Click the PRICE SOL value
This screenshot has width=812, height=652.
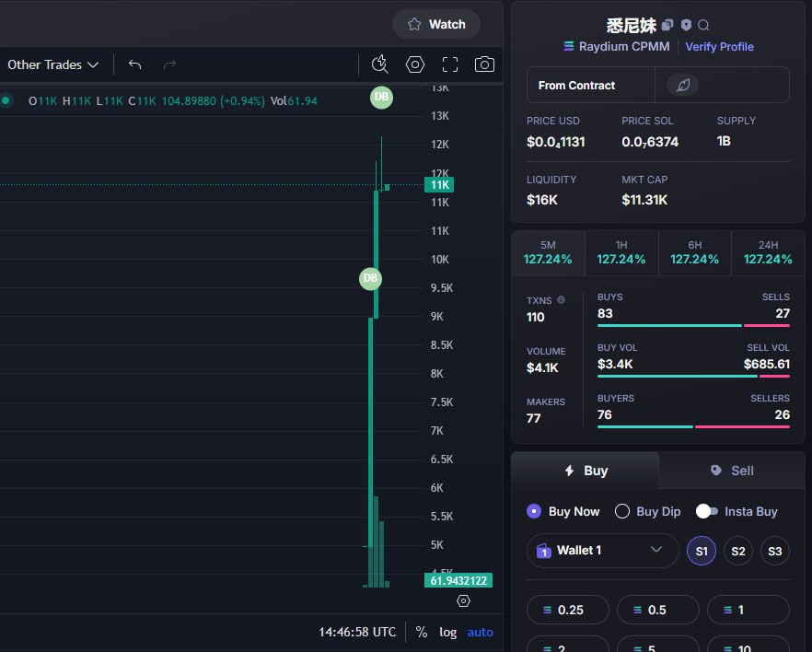pyautogui.click(x=650, y=142)
